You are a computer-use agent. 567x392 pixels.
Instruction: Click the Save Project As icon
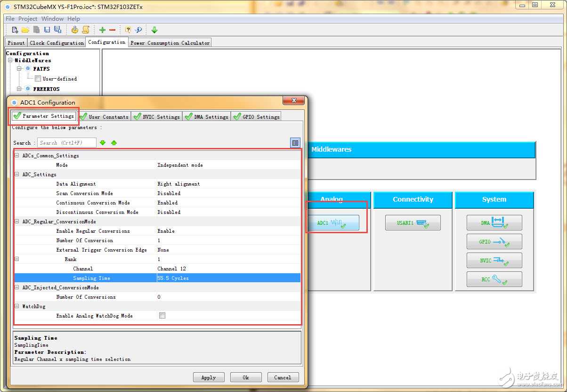[x=57, y=30]
